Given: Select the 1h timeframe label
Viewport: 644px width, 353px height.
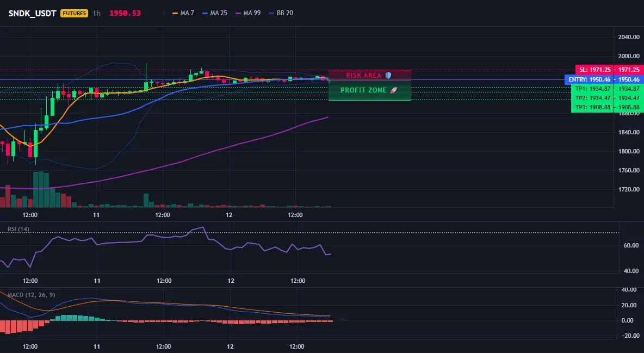Looking at the screenshot, I should pyautogui.click(x=96, y=13).
